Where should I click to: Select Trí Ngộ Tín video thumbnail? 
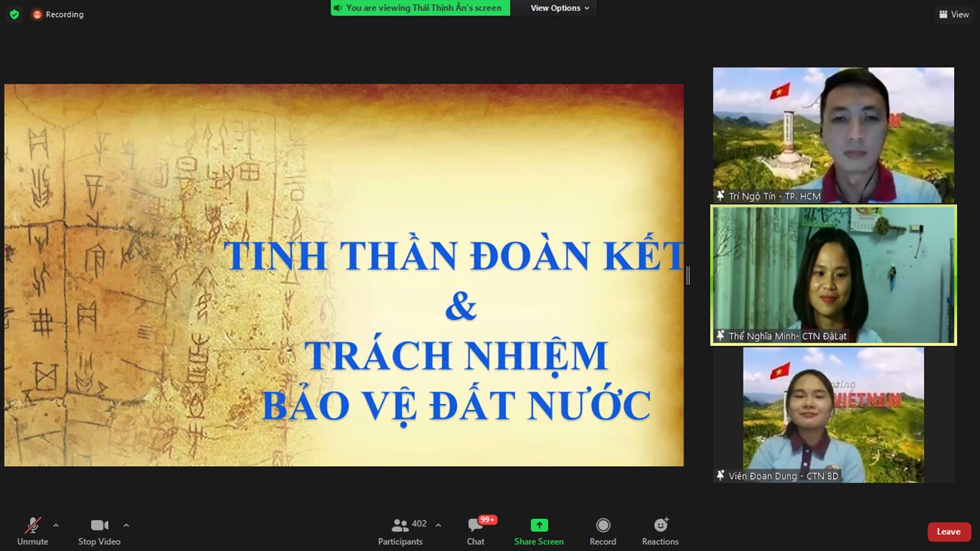833,135
